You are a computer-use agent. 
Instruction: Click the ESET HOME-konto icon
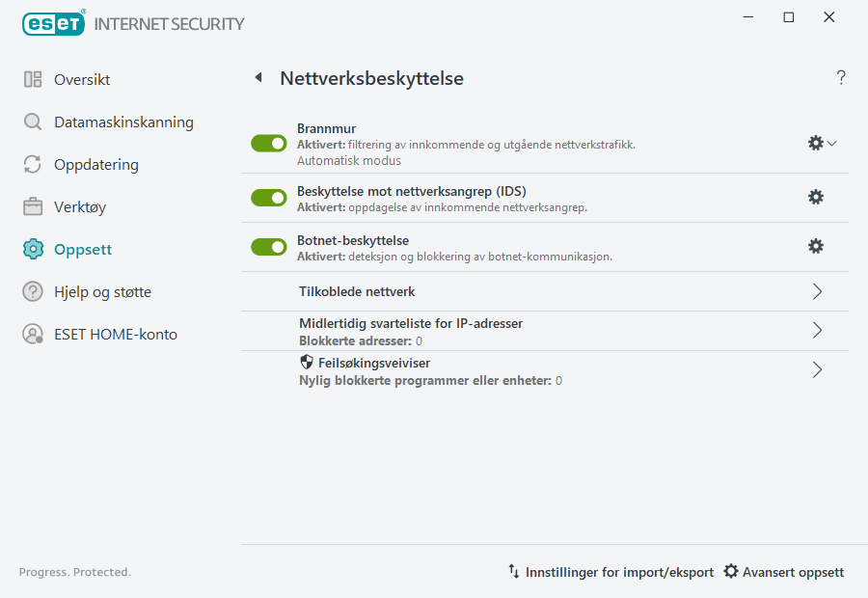[x=32, y=334]
